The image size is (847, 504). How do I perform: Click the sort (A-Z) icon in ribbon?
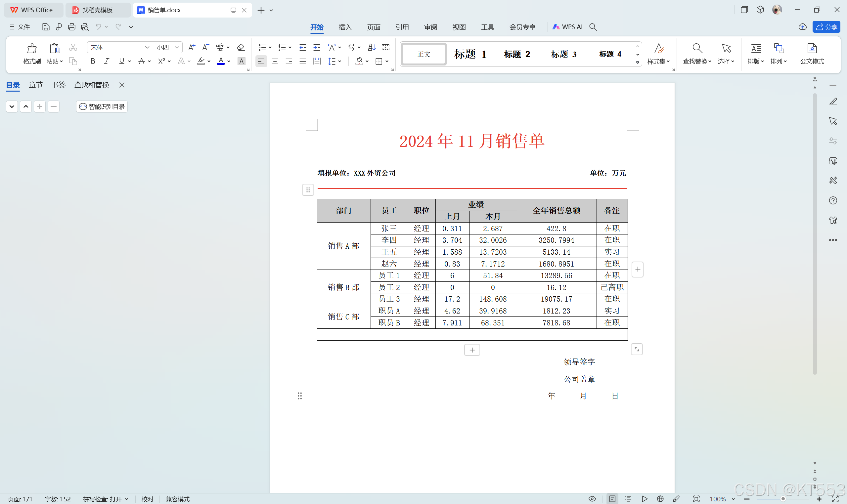372,47
